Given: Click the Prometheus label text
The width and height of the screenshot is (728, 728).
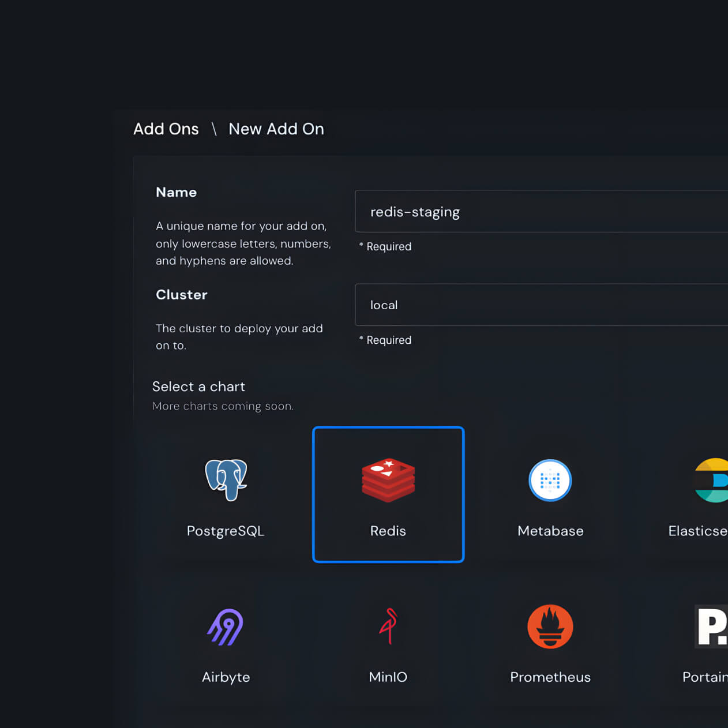Looking at the screenshot, I should [x=550, y=677].
